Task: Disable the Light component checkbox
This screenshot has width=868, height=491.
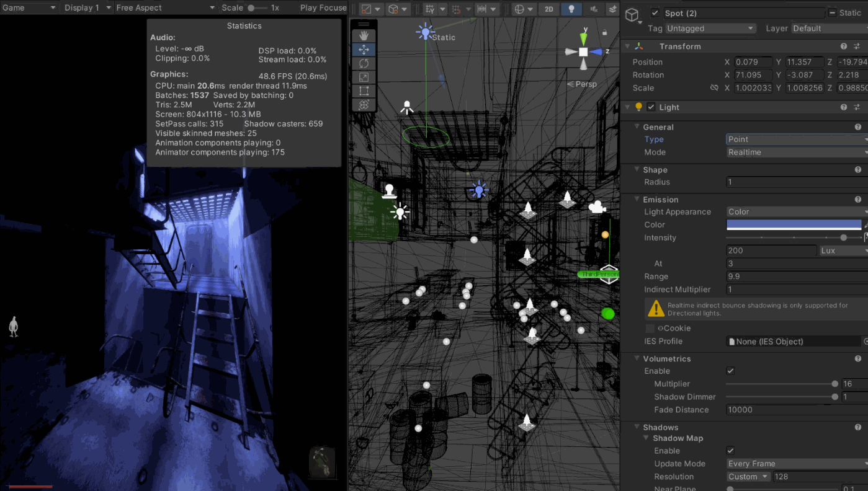Action: pyautogui.click(x=651, y=107)
